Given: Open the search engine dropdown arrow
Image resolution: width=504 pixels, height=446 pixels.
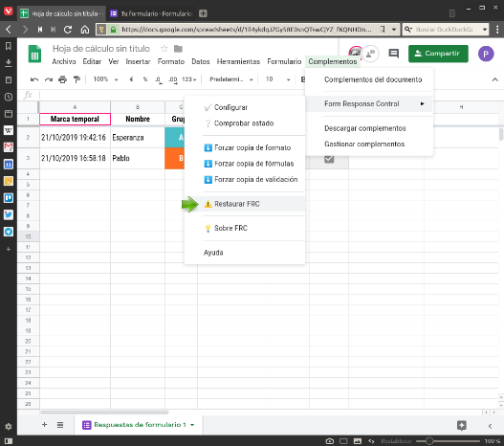Looking at the screenshot, I should point(484,30).
